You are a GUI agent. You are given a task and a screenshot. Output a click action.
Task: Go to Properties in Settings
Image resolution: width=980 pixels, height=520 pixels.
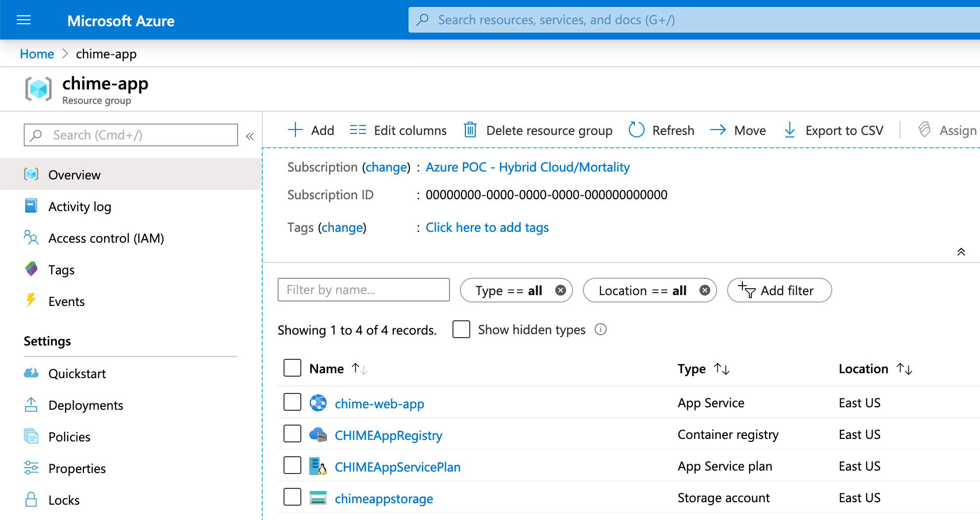131,468
